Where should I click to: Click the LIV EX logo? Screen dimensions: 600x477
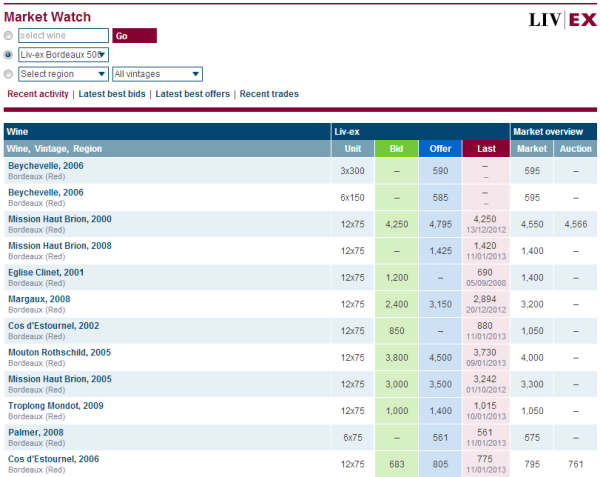562,20
